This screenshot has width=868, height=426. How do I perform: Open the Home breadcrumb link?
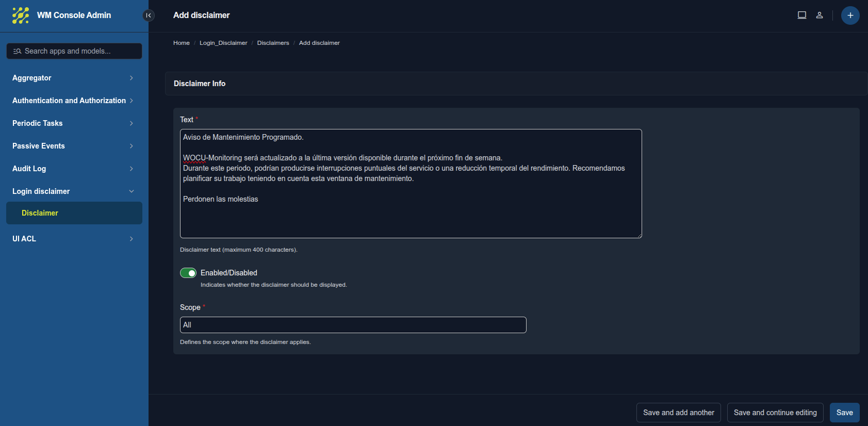pos(182,43)
